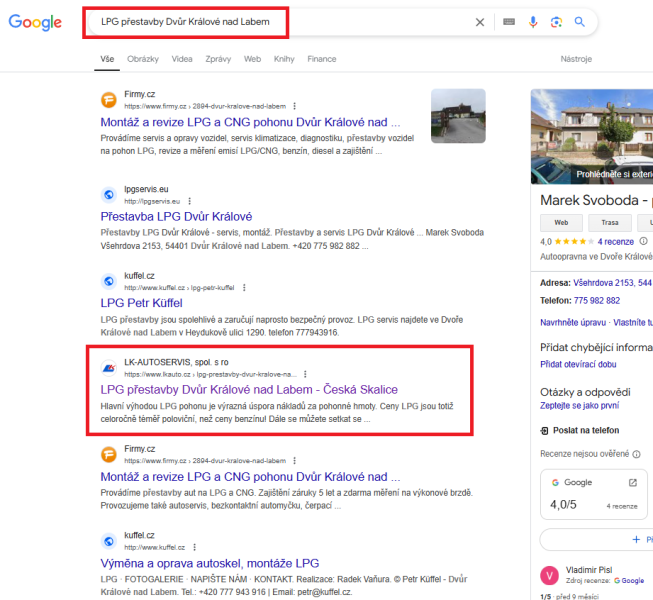Screen dimensions: 653x600
Task: Click www.lkauto.cz URL breadcrumb
Action: 210,374
